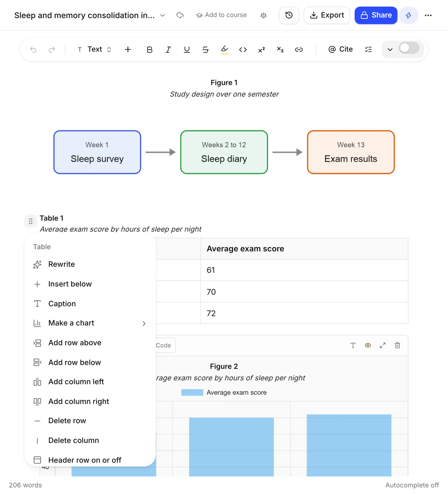This screenshot has height=494, width=448.
Task: Click the caption T icon on Figure 2 block
Action: (353, 345)
